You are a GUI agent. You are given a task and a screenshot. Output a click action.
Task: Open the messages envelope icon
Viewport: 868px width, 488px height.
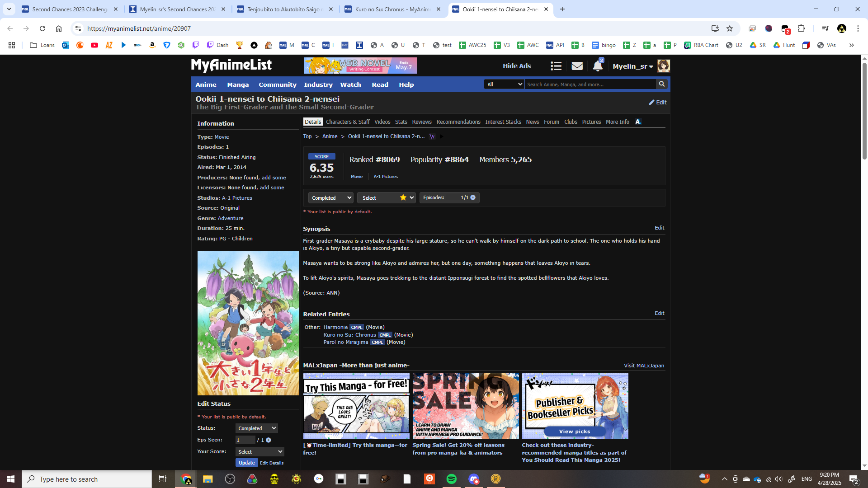577,66
